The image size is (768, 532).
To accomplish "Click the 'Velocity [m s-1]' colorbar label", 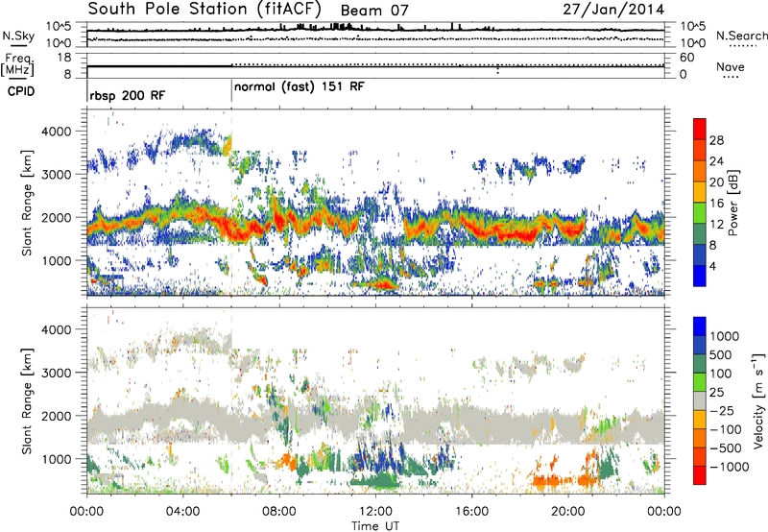I will (758, 400).
